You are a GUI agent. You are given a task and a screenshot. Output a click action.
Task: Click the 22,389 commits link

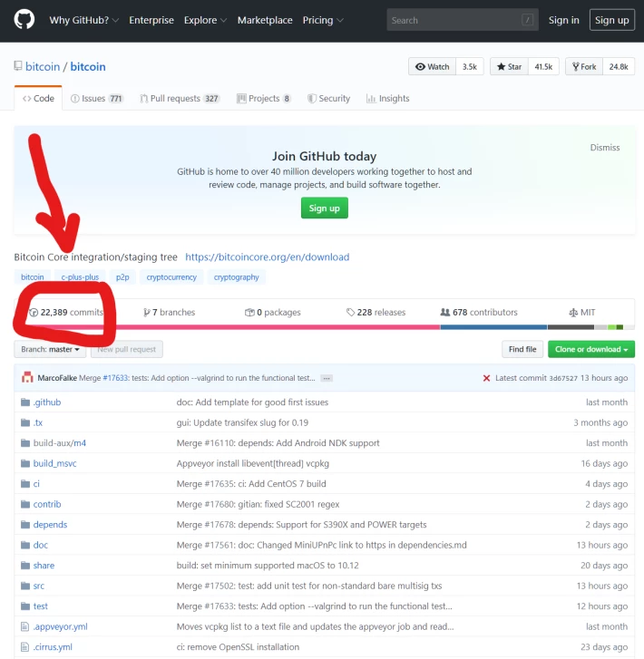click(65, 312)
